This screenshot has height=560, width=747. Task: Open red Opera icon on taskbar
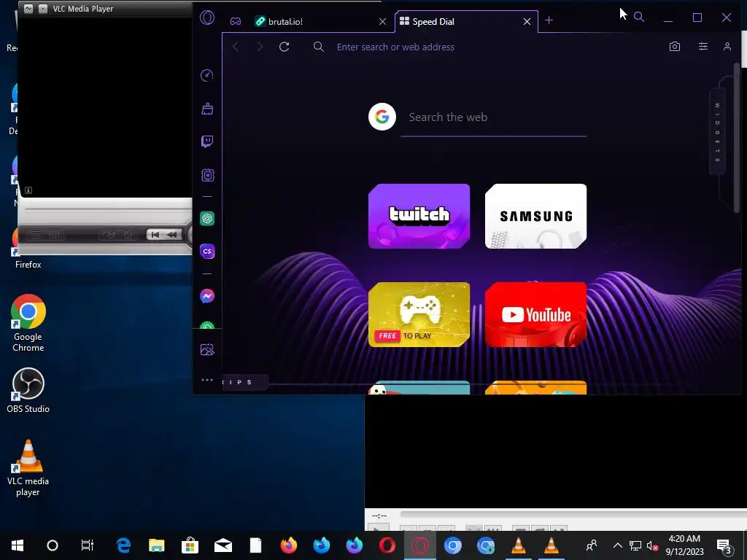(387, 545)
